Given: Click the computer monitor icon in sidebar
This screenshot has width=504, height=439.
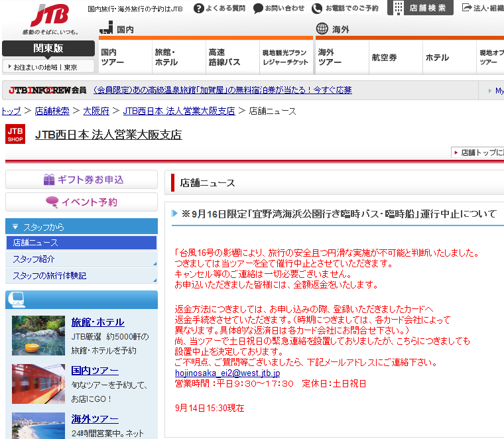Looking at the screenshot, I should tap(17, 299).
